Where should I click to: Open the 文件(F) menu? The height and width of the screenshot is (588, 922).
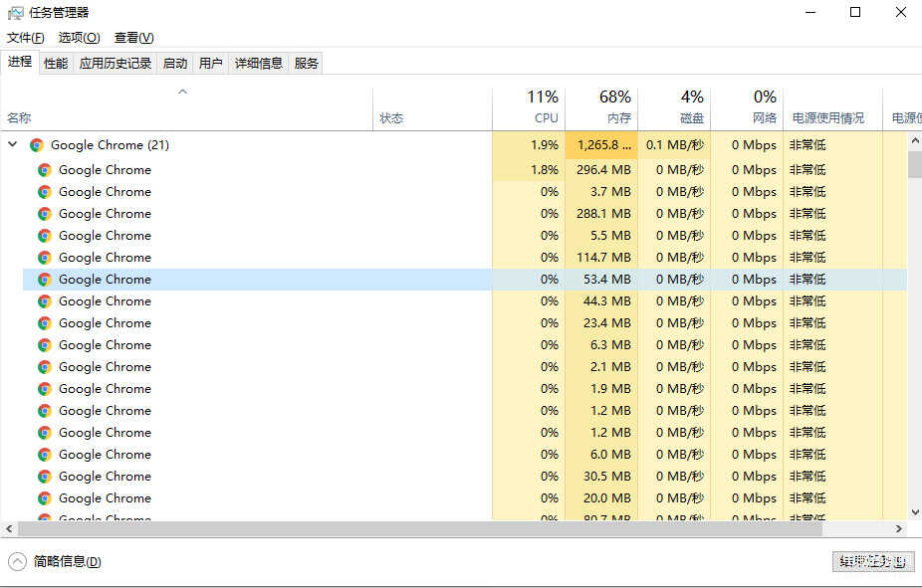(25, 38)
